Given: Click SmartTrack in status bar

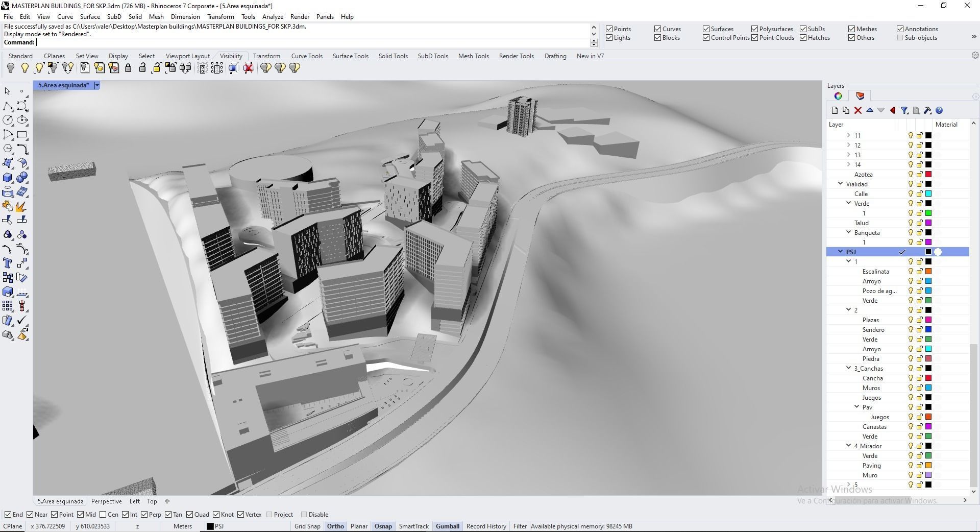Looking at the screenshot, I should tap(413, 526).
